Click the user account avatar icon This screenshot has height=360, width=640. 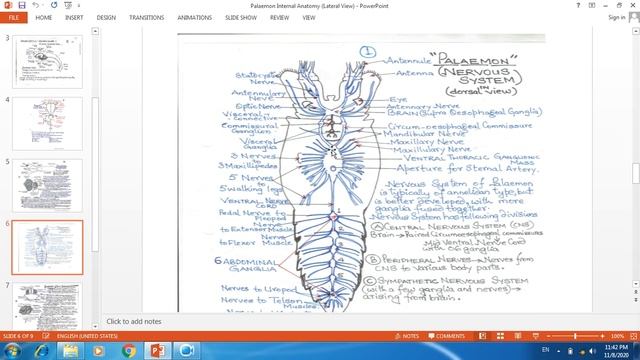coord(634,17)
